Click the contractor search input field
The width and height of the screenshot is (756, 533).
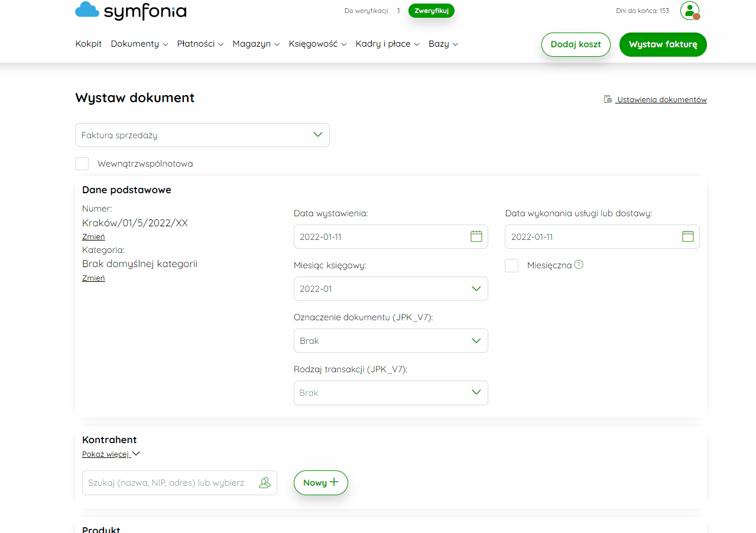pyautogui.click(x=180, y=483)
